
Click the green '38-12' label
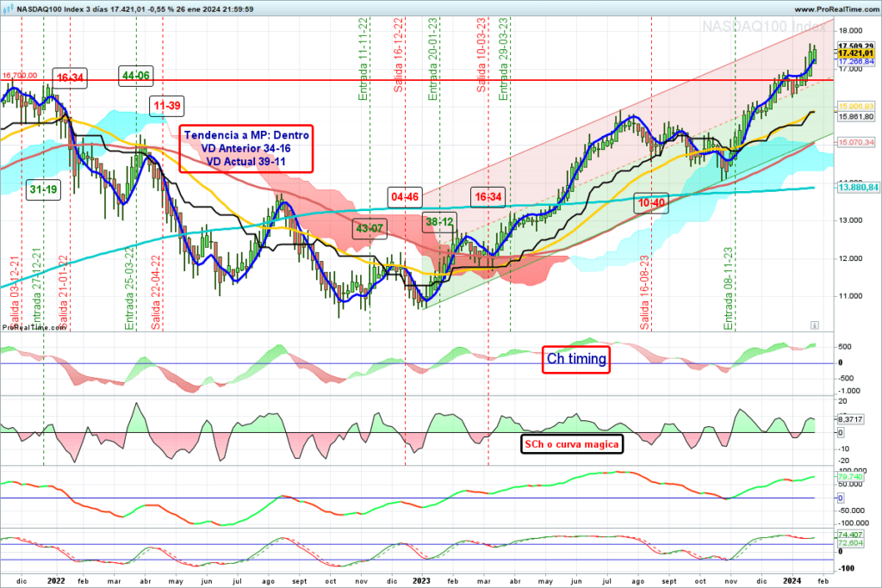pyautogui.click(x=439, y=222)
